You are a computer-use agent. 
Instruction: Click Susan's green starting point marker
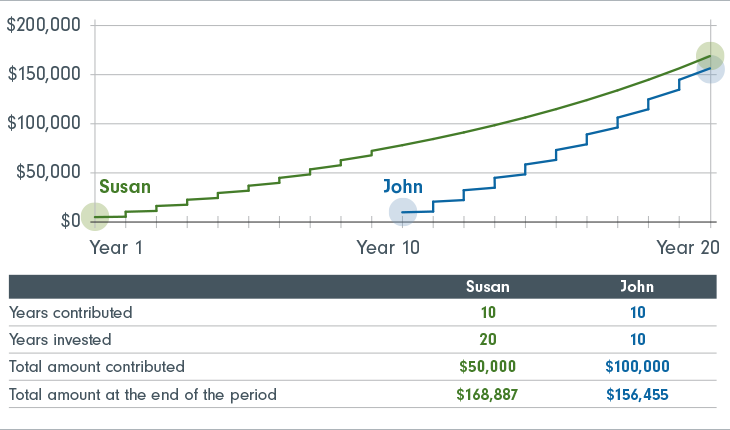pos(94,216)
